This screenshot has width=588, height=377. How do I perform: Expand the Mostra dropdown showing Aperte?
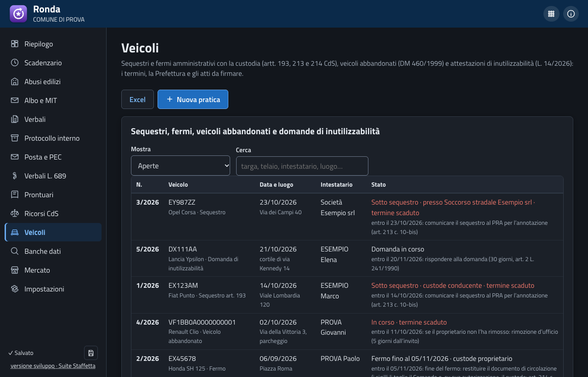(x=181, y=166)
